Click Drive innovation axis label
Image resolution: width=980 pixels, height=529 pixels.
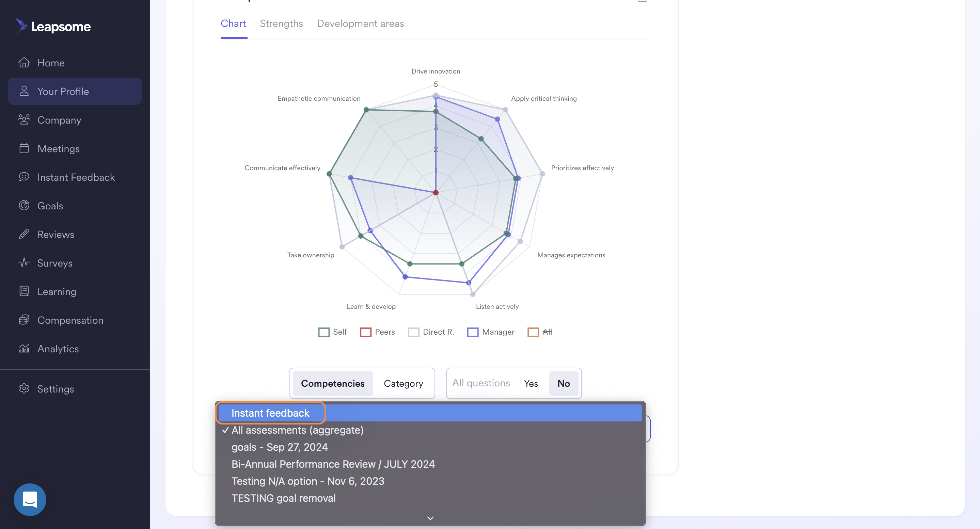pos(436,71)
